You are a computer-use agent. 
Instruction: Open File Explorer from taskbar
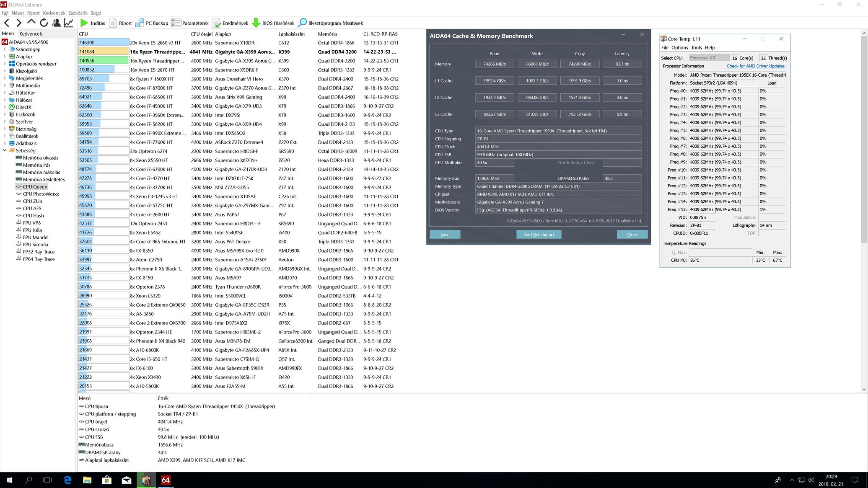tap(87, 480)
